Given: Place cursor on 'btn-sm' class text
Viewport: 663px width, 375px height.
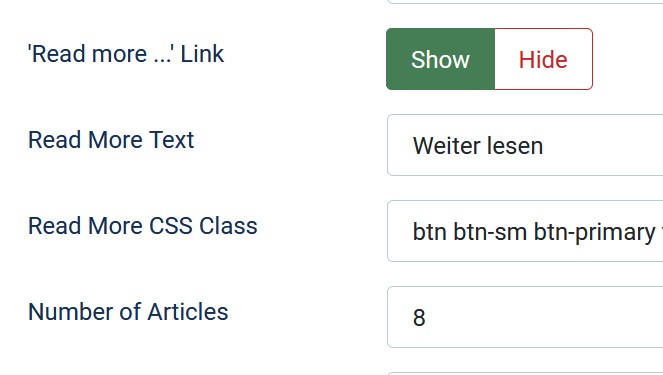Looking at the screenshot, I should pyautogui.click(x=490, y=232).
